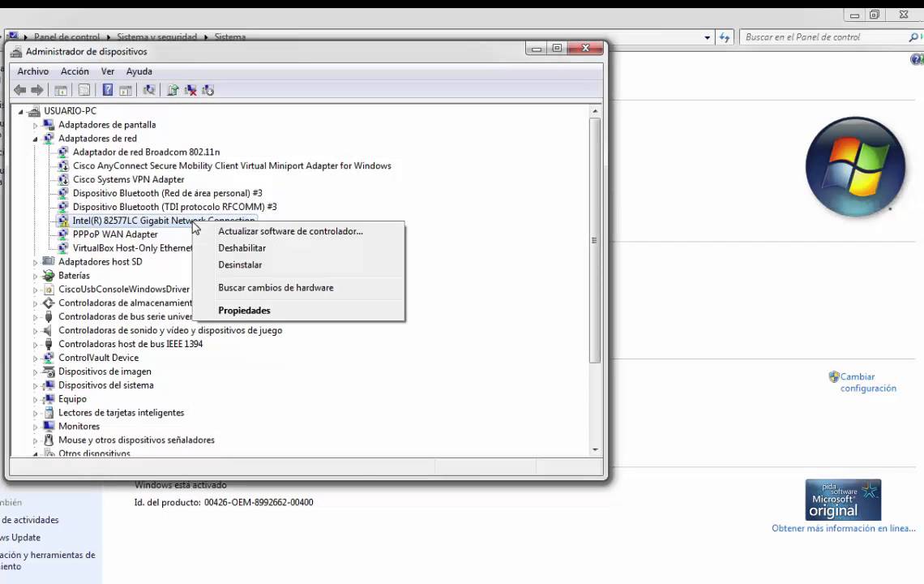Click the search magnifier in Control Panel
The image size is (924, 584).
(x=913, y=37)
